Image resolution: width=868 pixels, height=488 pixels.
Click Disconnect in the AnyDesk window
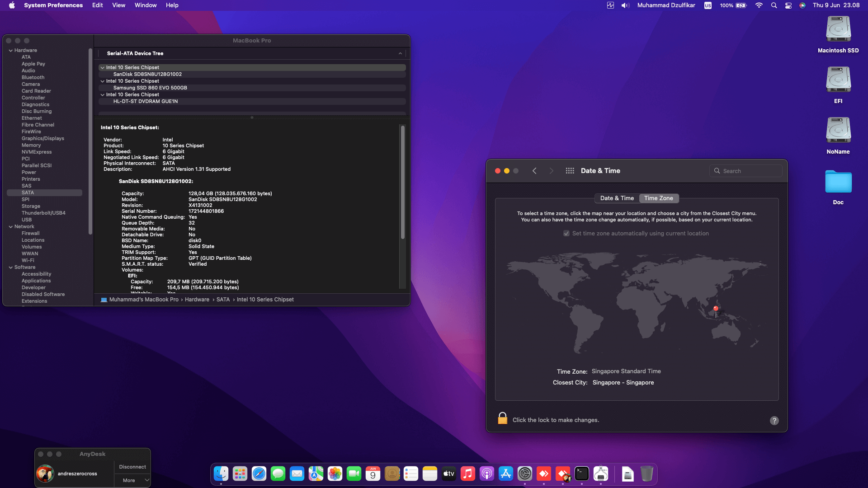coord(132,467)
